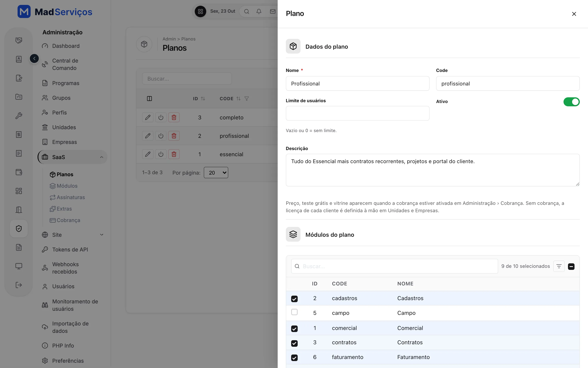Screen dimensions: 588x368
Task: Open Usuários in the sidebar
Action: (58, 286)
